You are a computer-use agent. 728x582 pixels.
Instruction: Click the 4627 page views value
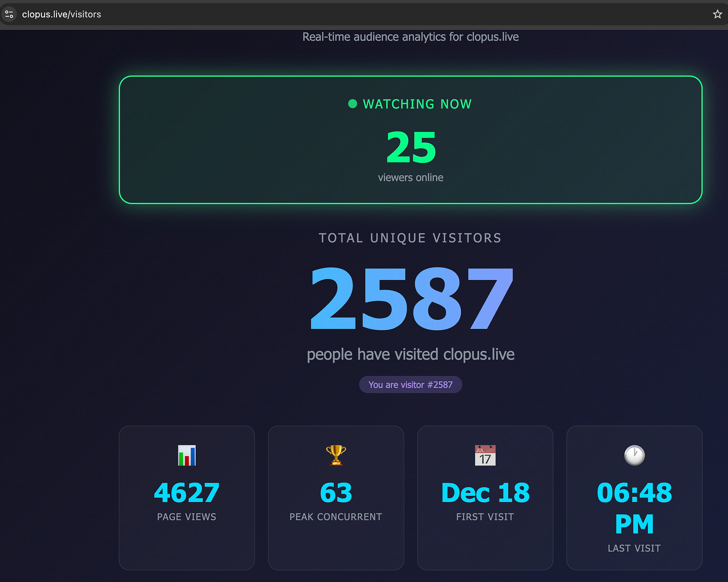pos(186,493)
